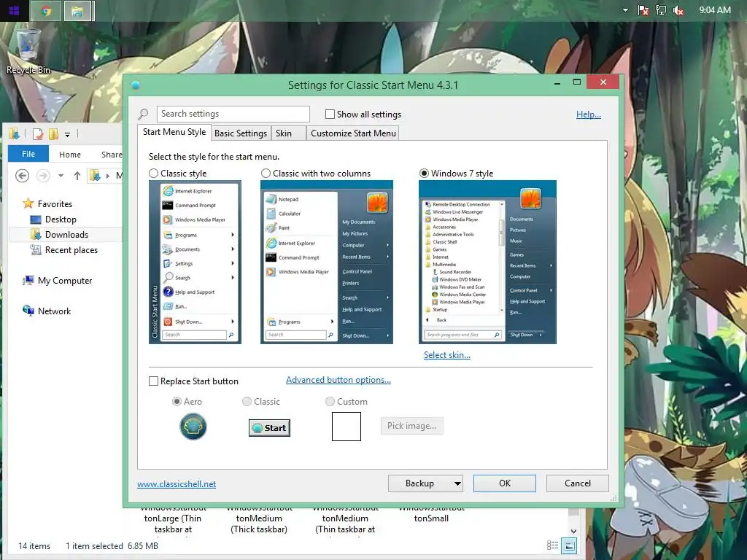This screenshot has height=560, width=747.
Task: Click the Windows 7 style preview image
Action: (x=488, y=262)
